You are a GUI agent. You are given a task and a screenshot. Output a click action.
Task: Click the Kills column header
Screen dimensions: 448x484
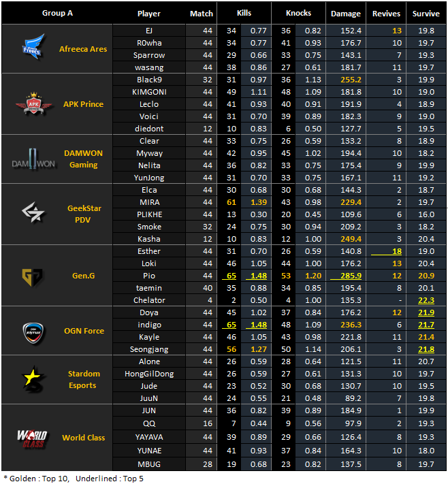pos(244,13)
